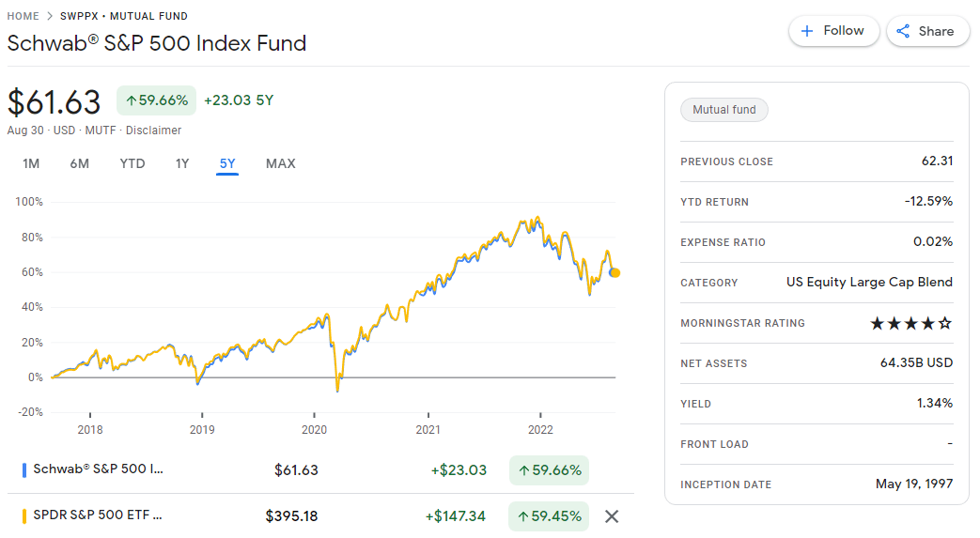Click the blue color marker for Schwab row
This screenshot has width=980, height=538.
(x=24, y=470)
